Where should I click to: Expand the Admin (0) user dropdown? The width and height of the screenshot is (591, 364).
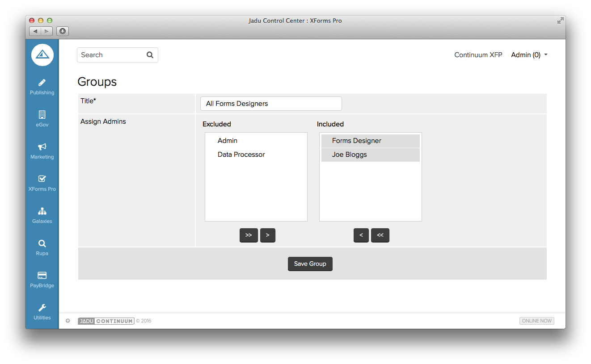529,55
